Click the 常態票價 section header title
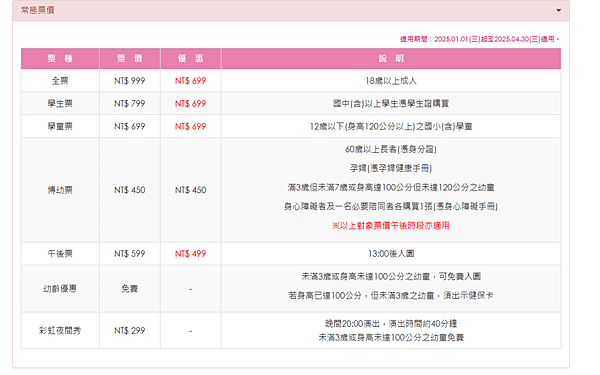Screen dimensions: 600x375 pyautogui.click(x=38, y=10)
